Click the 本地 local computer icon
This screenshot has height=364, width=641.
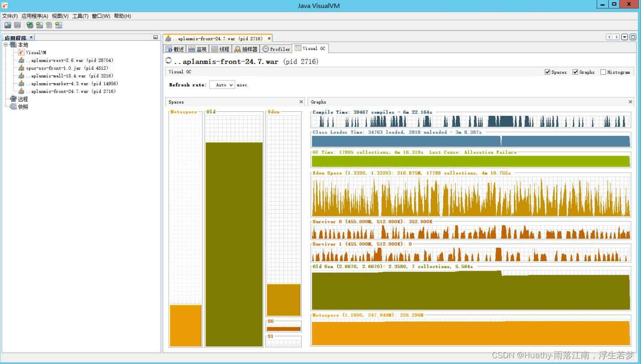pos(13,45)
